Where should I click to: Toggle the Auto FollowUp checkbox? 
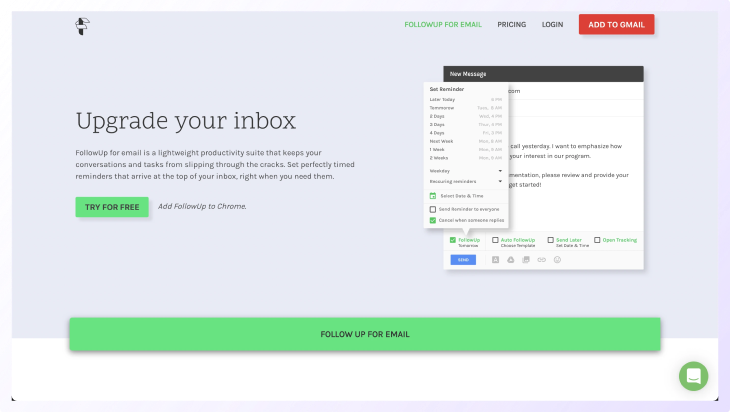coord(495,240)
